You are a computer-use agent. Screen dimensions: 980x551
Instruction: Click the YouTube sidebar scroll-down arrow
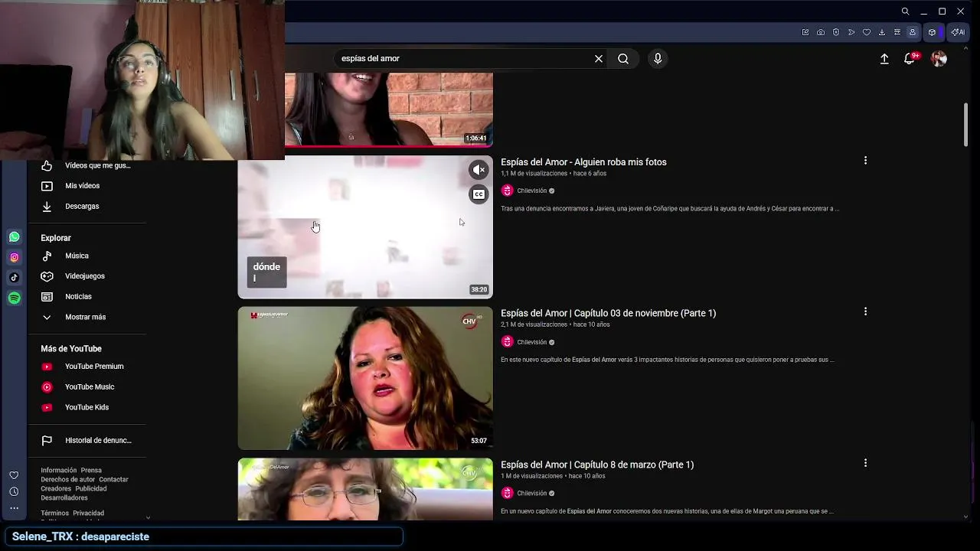coord(148,517)
